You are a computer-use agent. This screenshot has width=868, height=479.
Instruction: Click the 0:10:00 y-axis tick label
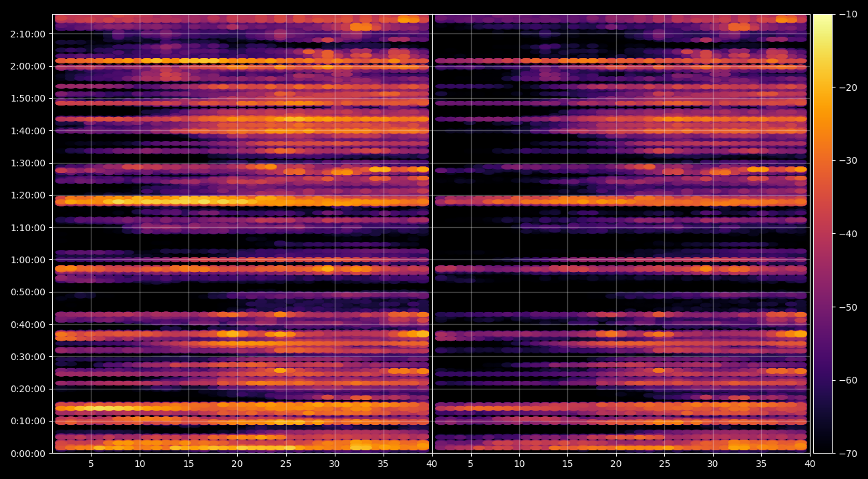click(x=27, y=421)
